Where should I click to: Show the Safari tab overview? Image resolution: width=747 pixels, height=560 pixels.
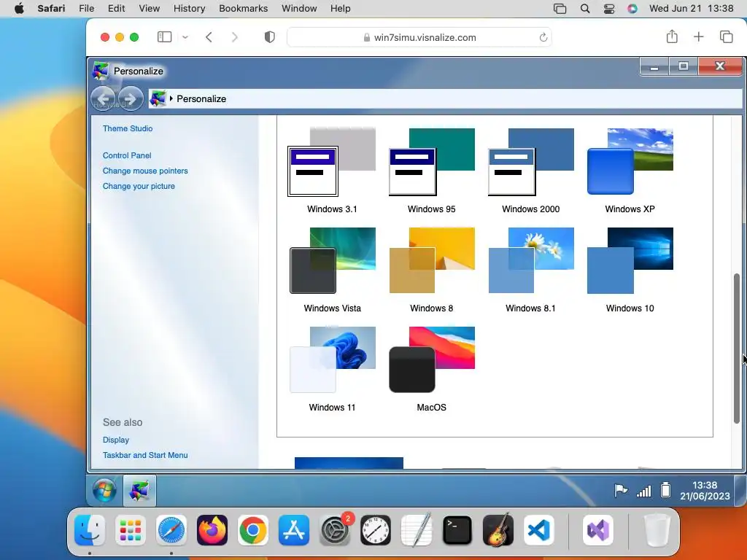pos(726,36)
